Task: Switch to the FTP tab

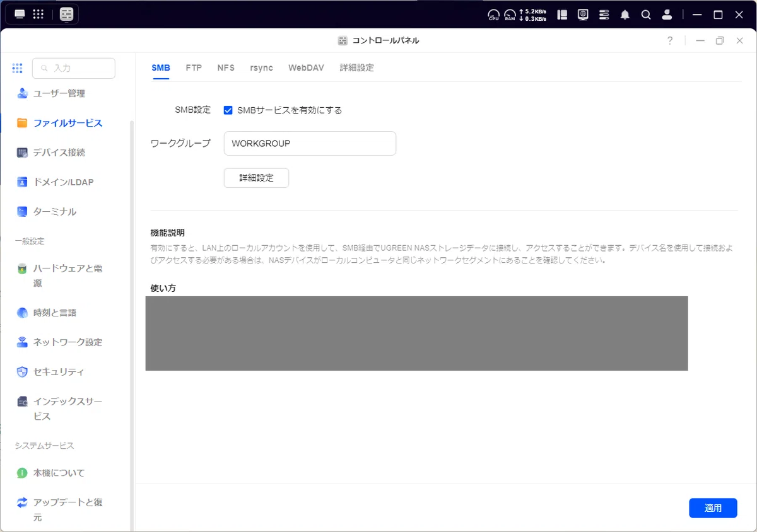Action: [194, 68]
